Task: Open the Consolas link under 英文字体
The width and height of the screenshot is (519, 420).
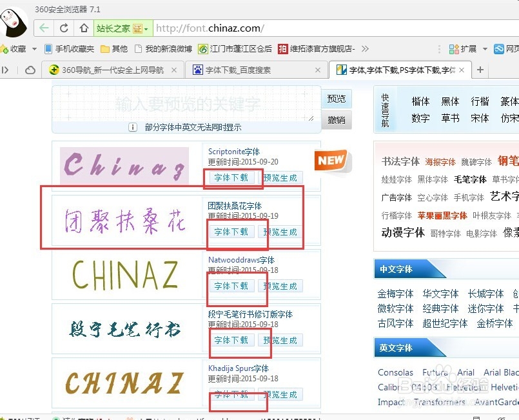Action: pos(395,372)
